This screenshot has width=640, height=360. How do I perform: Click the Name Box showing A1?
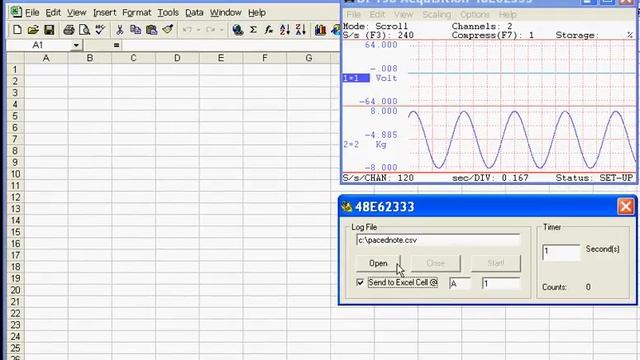coord(39,45)
